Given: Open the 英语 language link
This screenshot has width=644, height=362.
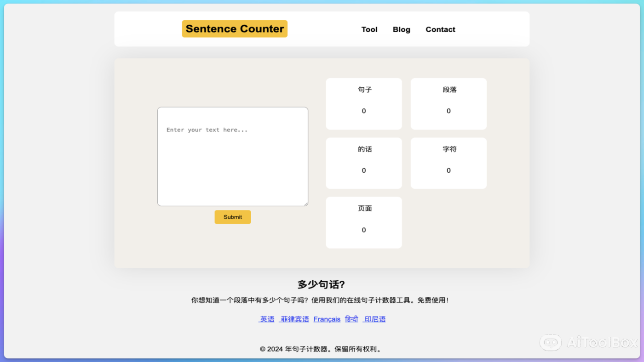Looking at the screenshot, I should 266,319.
